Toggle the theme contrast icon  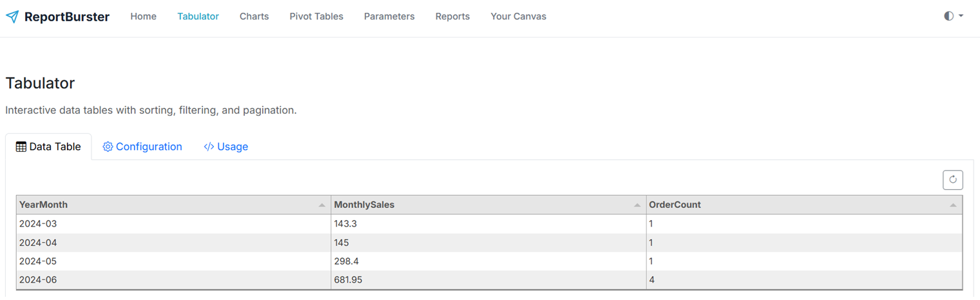click(948, 16)
